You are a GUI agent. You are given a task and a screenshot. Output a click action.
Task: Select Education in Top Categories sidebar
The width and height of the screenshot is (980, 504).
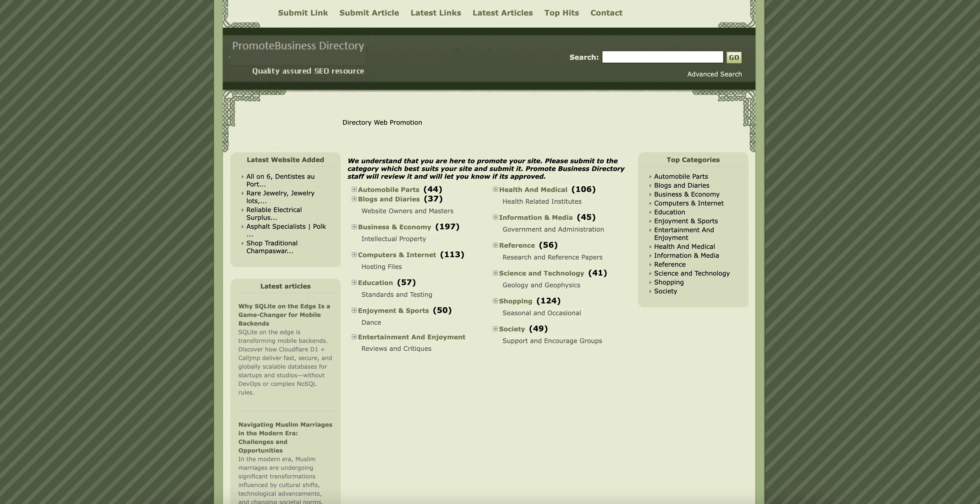669,212
